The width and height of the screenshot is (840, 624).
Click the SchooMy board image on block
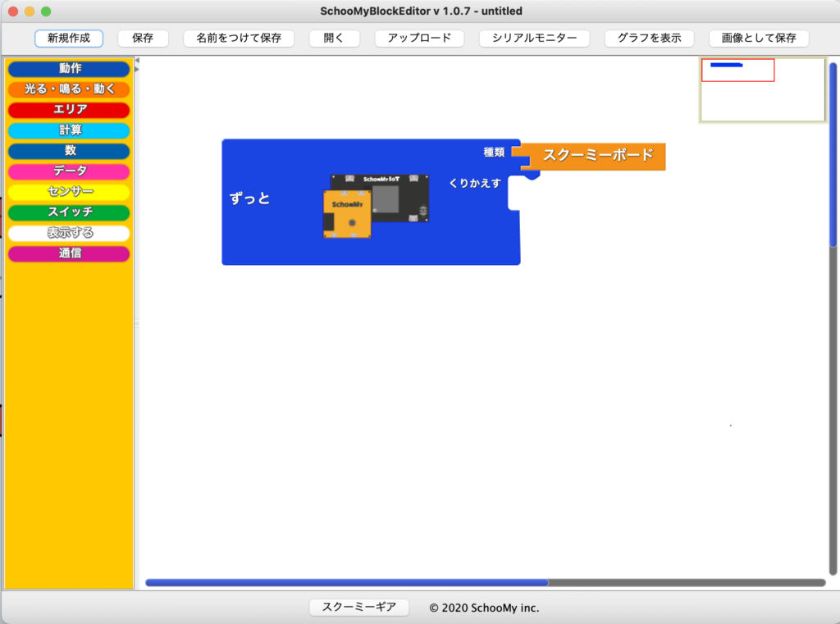pyautogui.click(x=376, y=206)
